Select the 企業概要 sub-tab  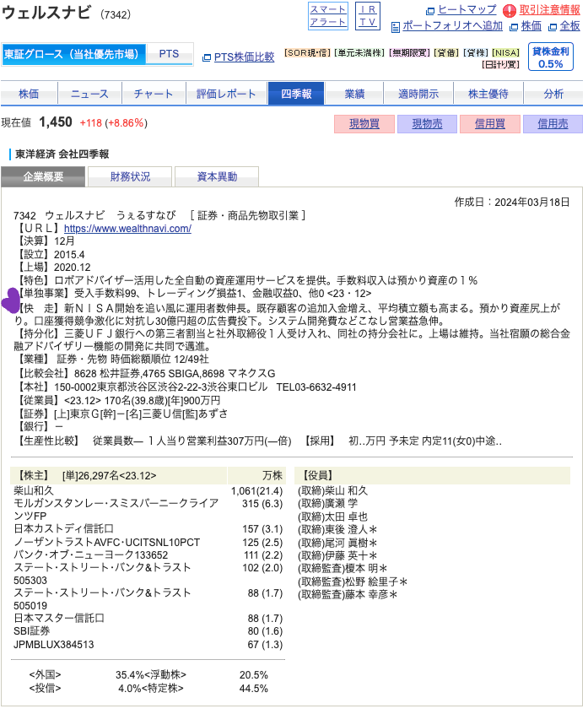[43, 176]
